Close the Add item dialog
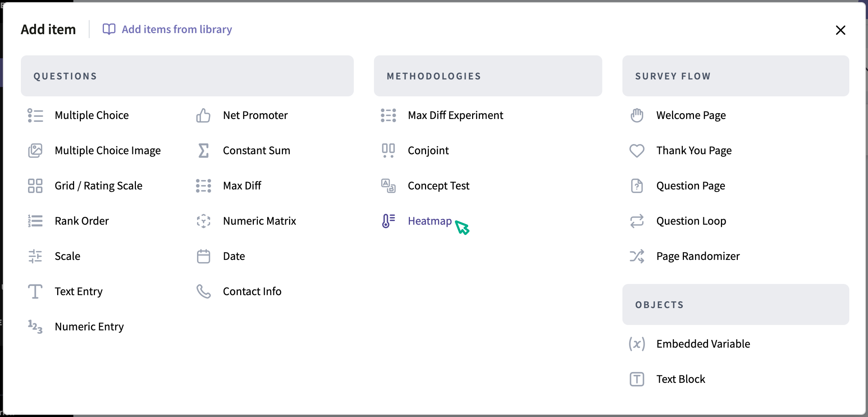 pyautogui.click(x=840, y=30)
